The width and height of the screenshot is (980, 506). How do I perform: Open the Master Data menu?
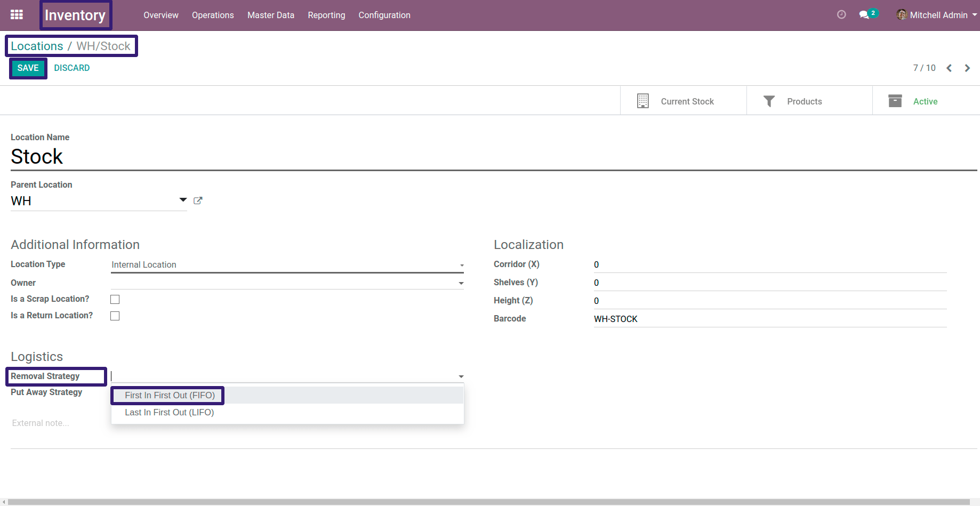coord(271,15)
